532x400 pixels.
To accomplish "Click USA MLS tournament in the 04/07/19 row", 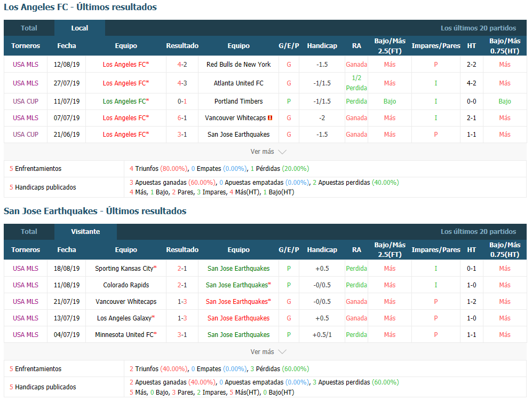I will (26, 334).
